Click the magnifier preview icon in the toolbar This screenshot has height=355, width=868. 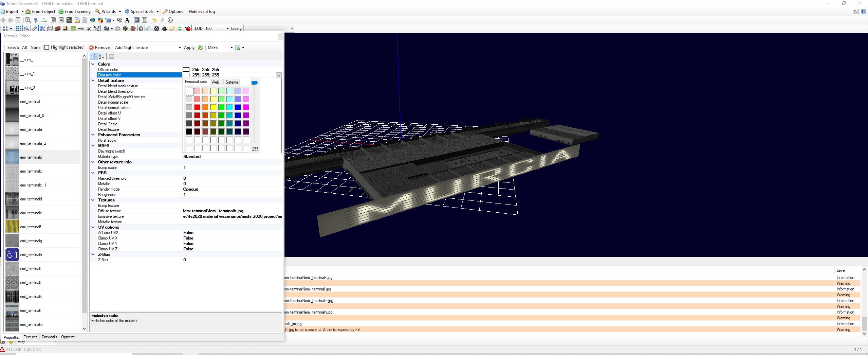pos(28,20)
